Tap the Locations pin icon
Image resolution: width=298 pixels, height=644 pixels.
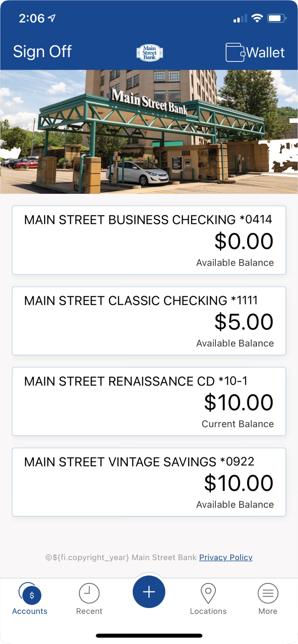pyautogui.click(x=208, y=593)
